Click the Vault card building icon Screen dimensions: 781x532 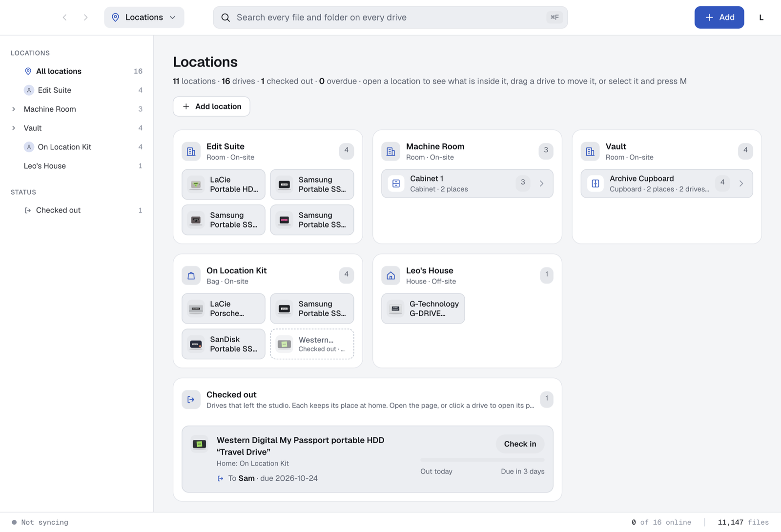(x=590, y=151)
